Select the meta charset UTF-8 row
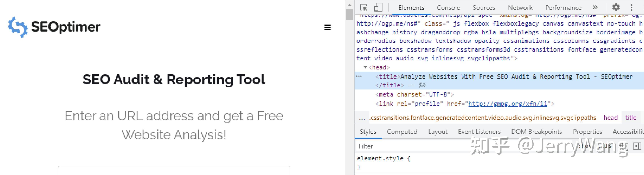 (x=414, y=95)
